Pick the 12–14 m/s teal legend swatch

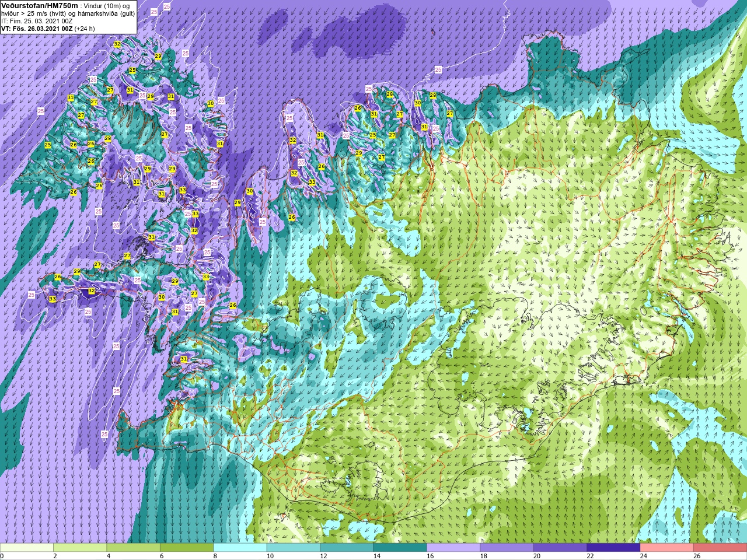pos(347,548)
